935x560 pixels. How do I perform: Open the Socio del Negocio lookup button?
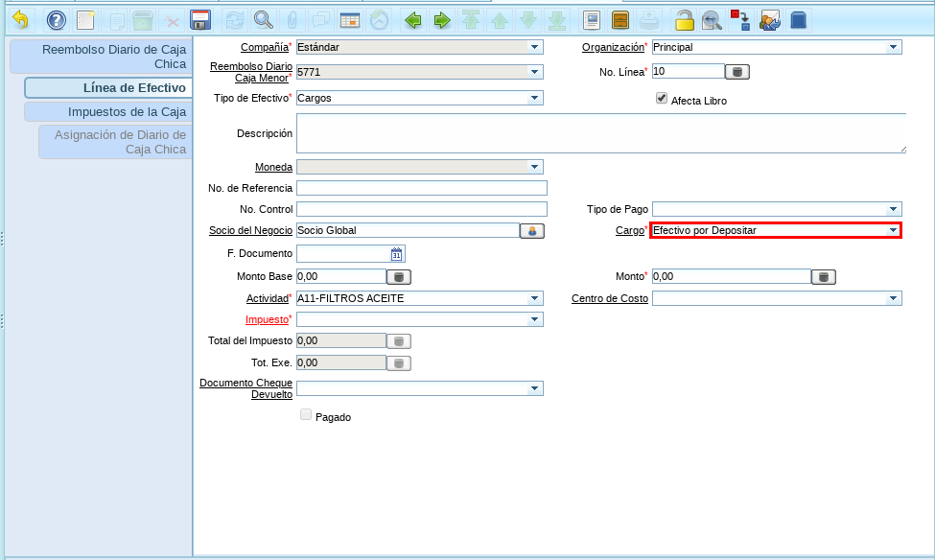click(x=531, y=231)
